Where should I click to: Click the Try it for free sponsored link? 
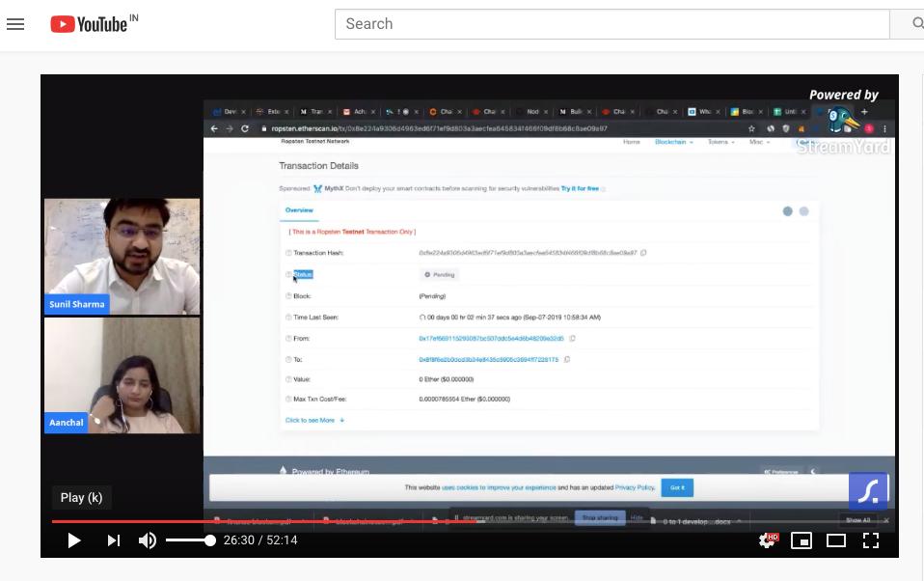tap(580, 189)
